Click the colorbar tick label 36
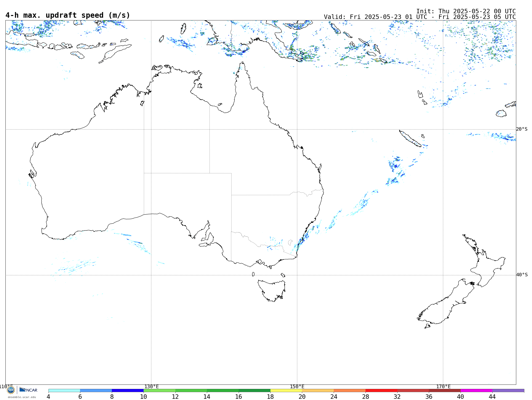Screen dimensions: 532x400 pos(429,397)
